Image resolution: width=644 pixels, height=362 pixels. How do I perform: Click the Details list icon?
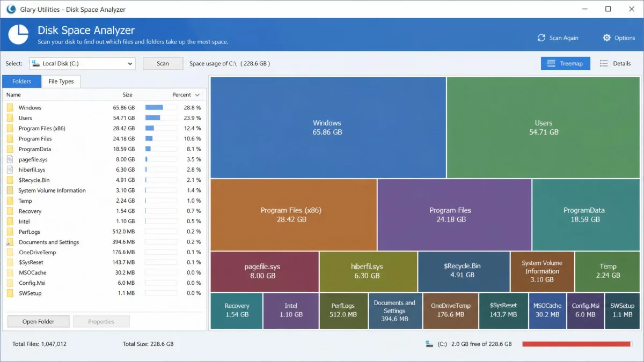(604, 63)
